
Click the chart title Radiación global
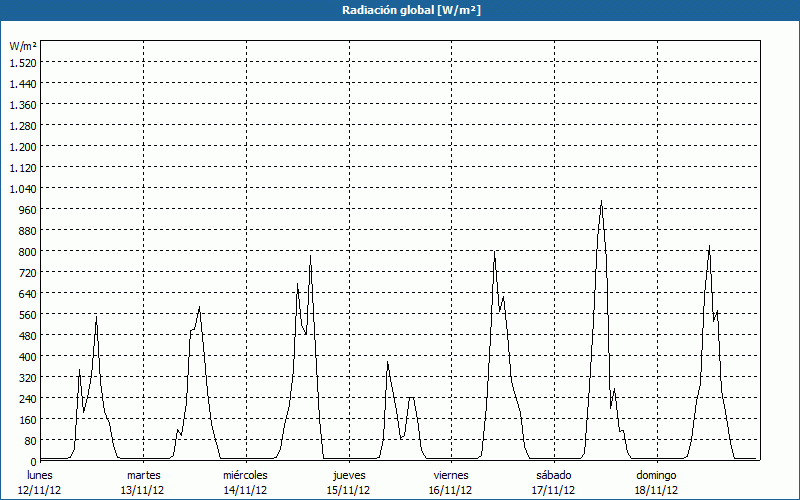[x=399, y=10]
